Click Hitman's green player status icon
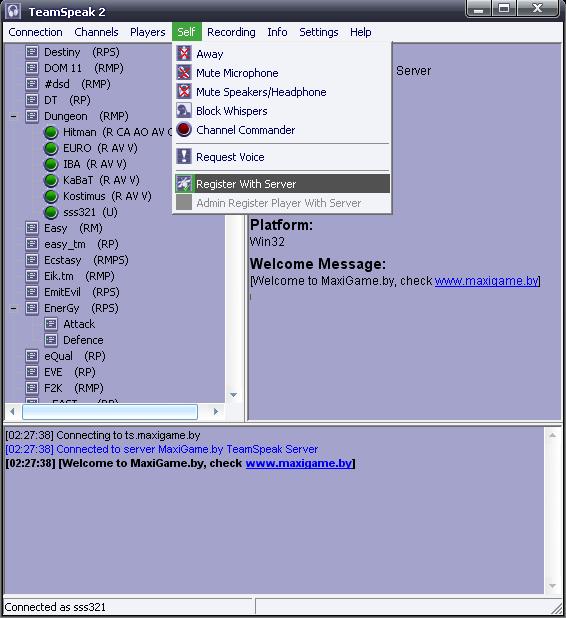The image size is (566, 618). 51,132
